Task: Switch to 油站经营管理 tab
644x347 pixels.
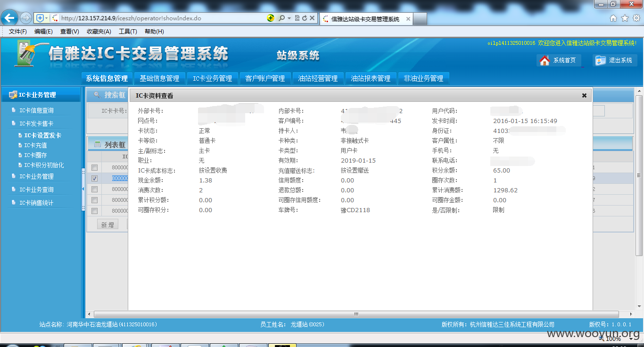Action: coord(318,78)
